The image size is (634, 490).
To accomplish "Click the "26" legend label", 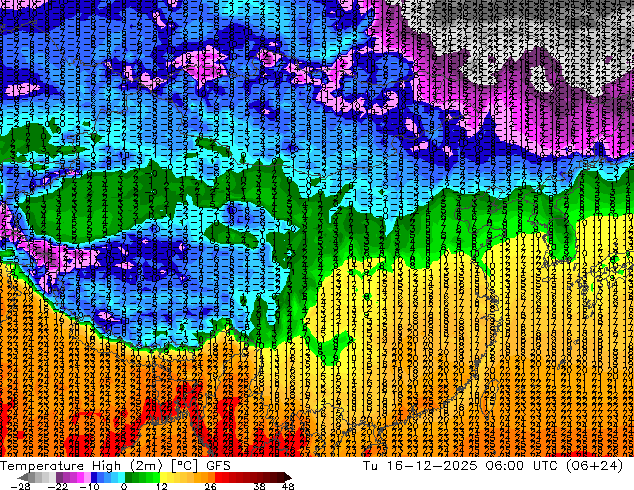I will point(210,486).
